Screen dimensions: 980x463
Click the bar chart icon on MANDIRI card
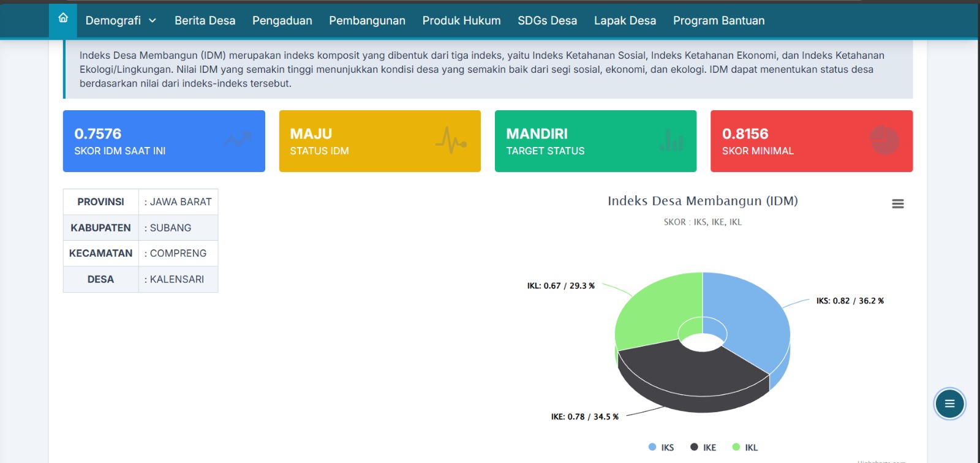tap(671, 140)
